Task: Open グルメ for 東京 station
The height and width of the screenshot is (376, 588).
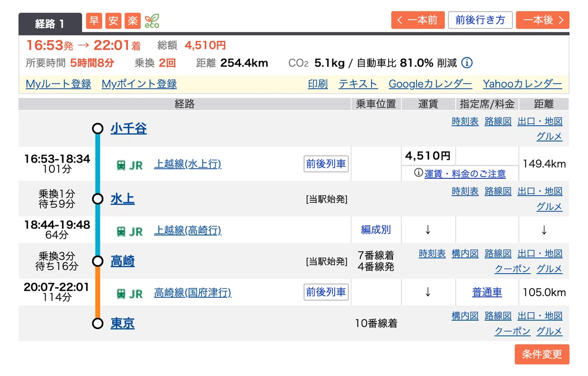Action: (549, 331)
